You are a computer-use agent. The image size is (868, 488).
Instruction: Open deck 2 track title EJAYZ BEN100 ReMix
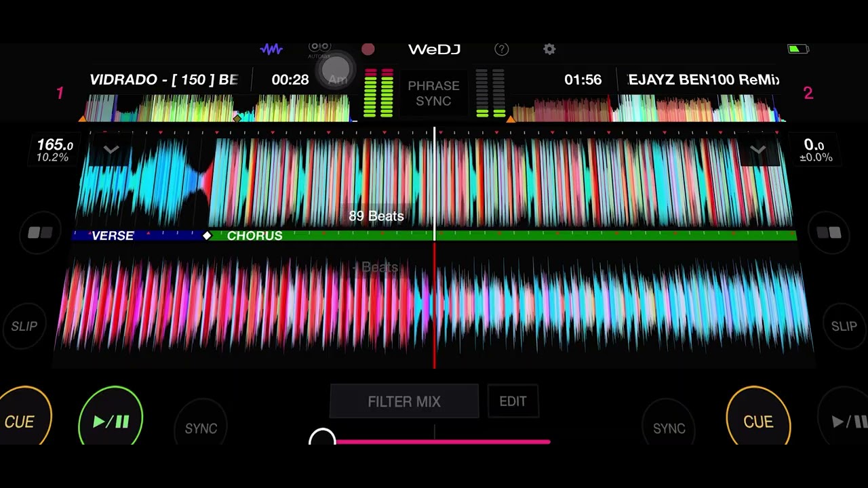[704, 80]
